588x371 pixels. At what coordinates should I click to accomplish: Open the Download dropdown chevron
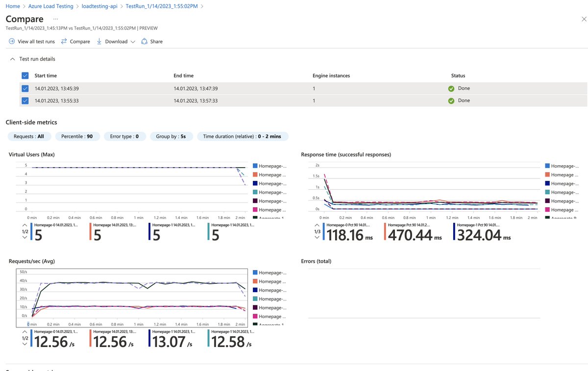pyautogui.click(x=133, y=42)
